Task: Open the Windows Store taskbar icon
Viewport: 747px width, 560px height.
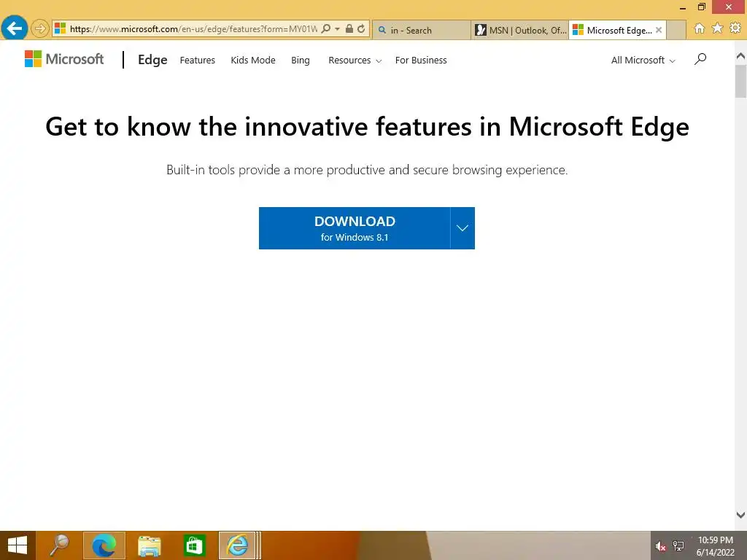Action: (194, 545)
